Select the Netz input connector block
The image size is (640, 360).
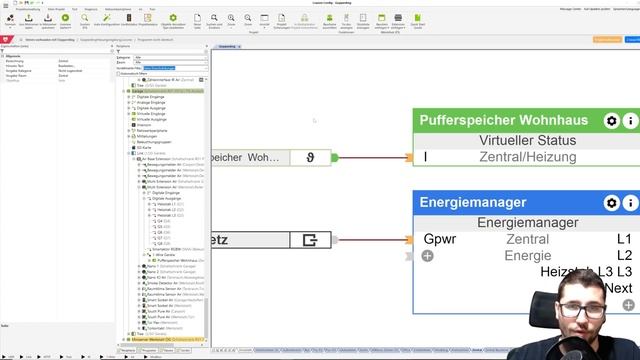pos(271,240)
